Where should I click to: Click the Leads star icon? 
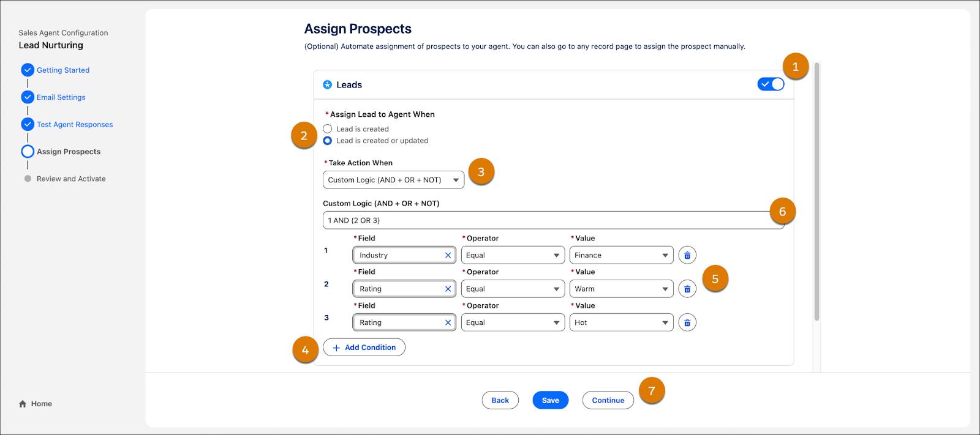328,85
